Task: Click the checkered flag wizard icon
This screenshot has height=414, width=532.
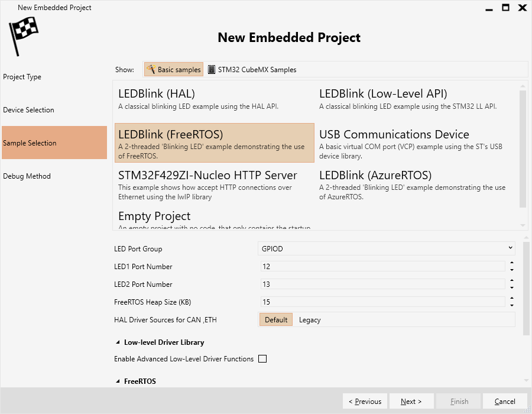Action: coord(24,36)
